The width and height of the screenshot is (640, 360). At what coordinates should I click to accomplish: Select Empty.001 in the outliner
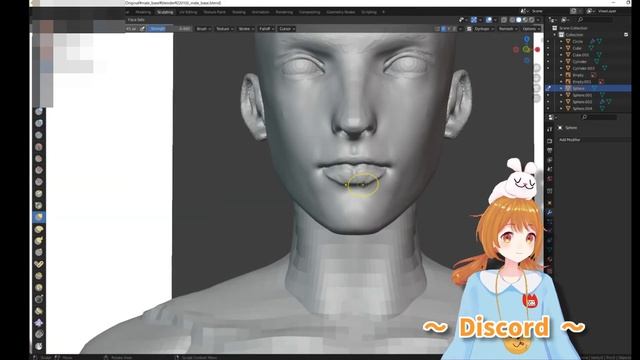(x=582, y=82)
